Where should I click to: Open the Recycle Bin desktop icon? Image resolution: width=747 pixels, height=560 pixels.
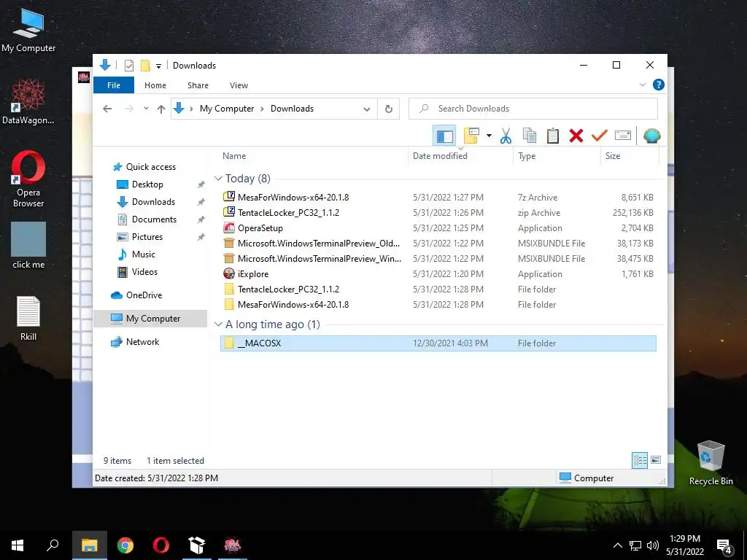tap(711, 463)
